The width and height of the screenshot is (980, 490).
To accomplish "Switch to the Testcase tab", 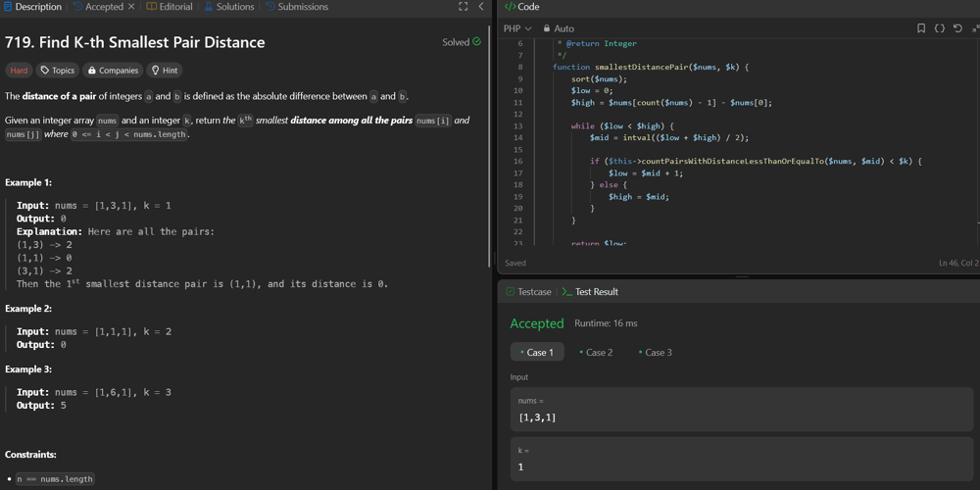I will [x=528, y=292].
